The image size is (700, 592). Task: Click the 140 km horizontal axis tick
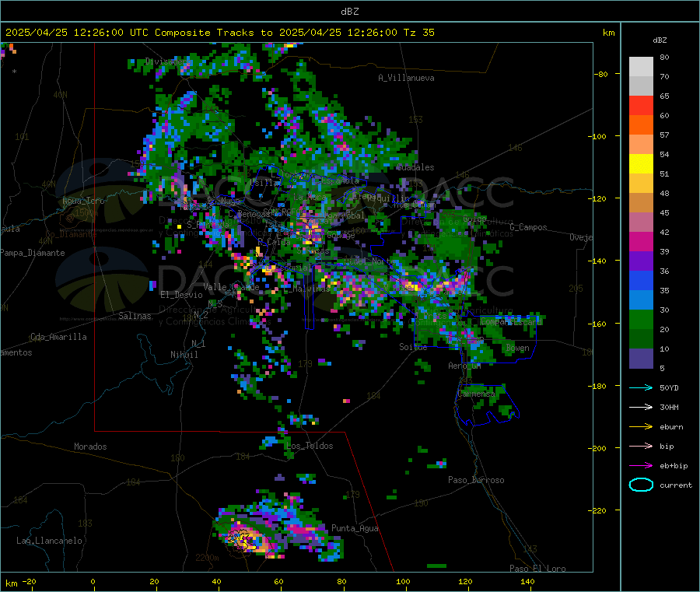527,581
